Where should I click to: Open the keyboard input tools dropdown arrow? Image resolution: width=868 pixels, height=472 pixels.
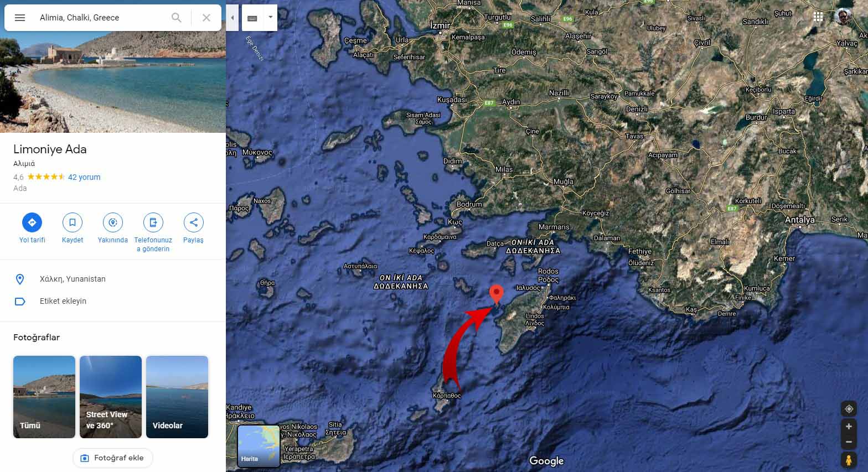coord(270,18)
